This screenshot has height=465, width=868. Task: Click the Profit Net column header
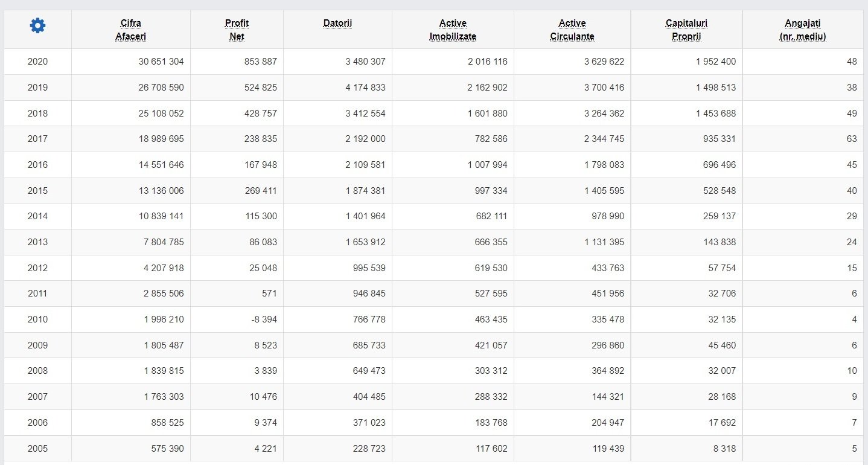[237, 30]
